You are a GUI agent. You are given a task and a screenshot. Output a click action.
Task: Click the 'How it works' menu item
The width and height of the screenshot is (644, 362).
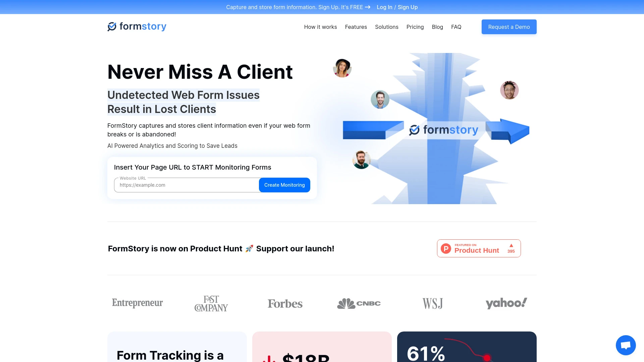click(320, 27)
